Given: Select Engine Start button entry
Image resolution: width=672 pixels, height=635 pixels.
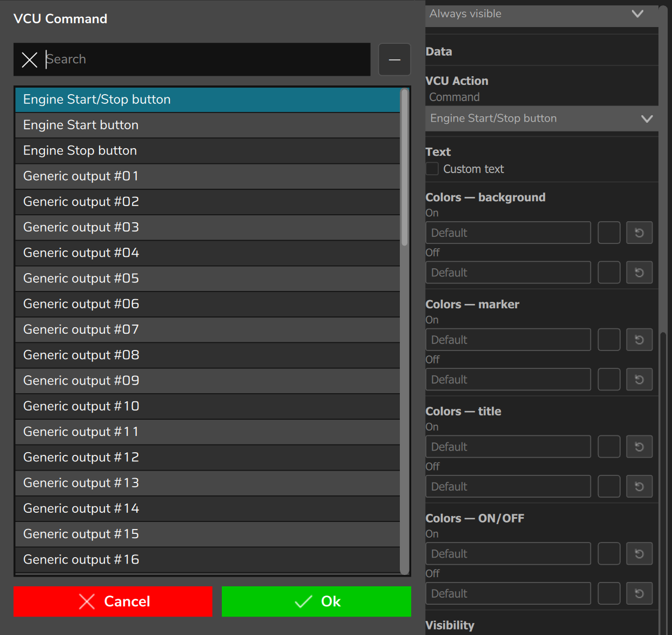Looking at the screenshot, I should [x=208, y=125].
